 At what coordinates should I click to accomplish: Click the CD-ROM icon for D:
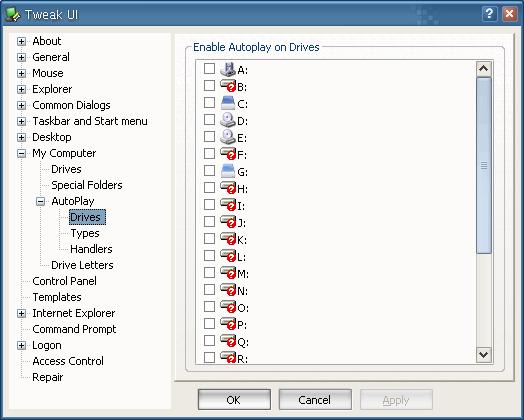pyautogui.click(x=228, y=120)
